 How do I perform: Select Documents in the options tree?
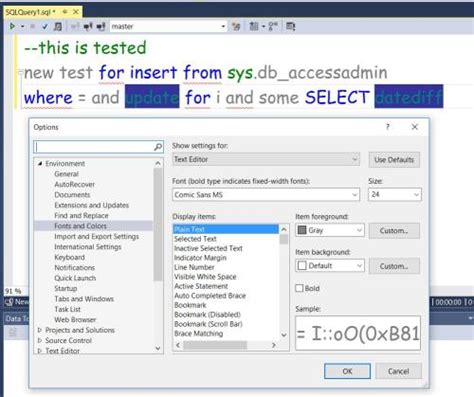tap(72, 194)
